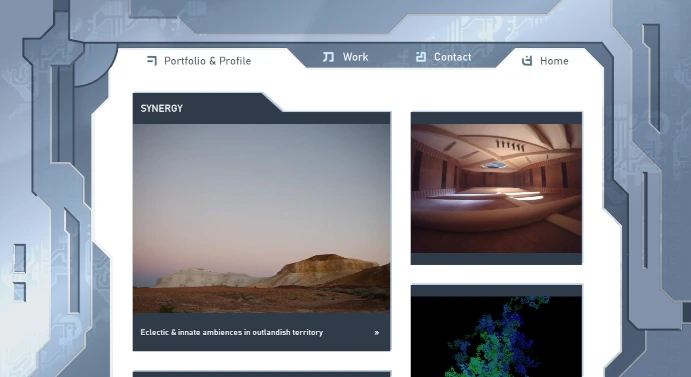Click the icon next to Contact
Image resolution: width=691 pixels, height=377 pixels.
click(421, 57)
